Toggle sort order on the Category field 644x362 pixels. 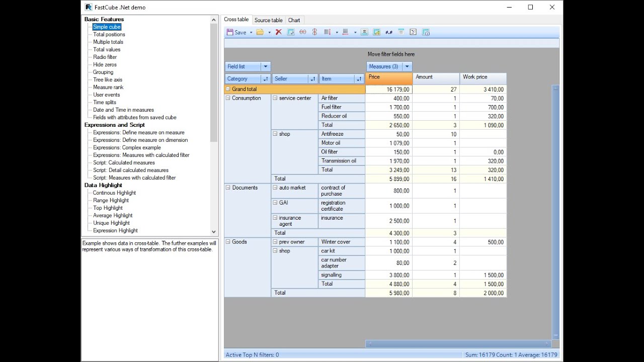click(x=266, y=79)
